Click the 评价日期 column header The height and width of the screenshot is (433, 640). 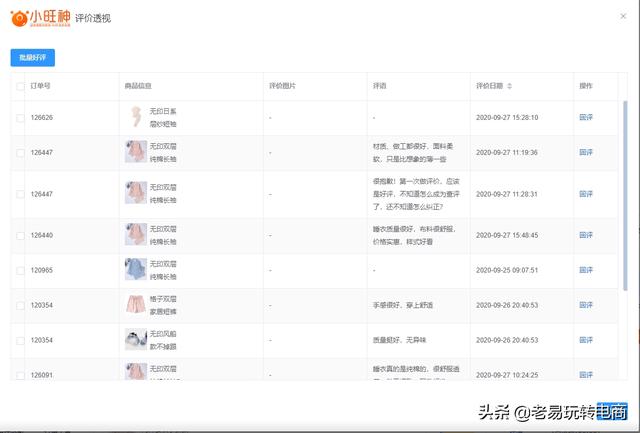click(489, 86)
